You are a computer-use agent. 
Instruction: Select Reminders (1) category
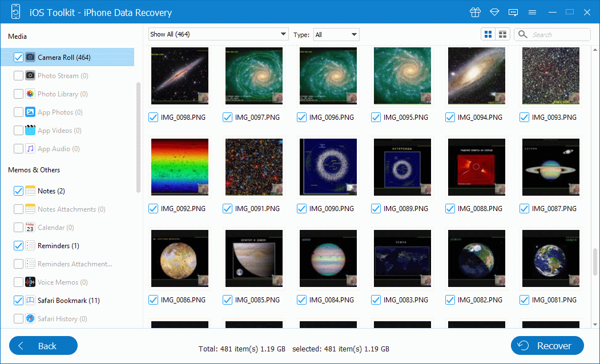point(58,245)
